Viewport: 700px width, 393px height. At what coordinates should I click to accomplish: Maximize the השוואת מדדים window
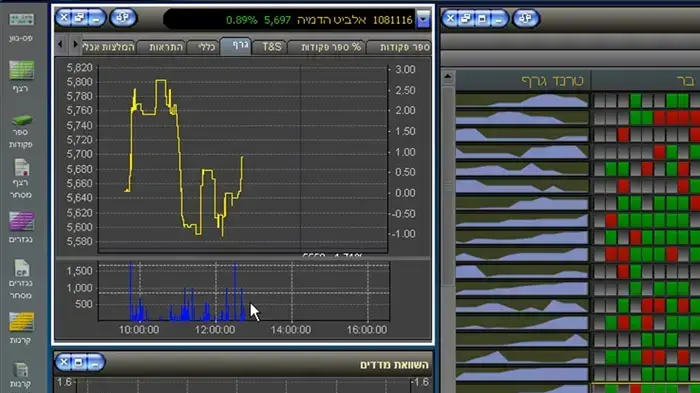click(x=79, y=362)
